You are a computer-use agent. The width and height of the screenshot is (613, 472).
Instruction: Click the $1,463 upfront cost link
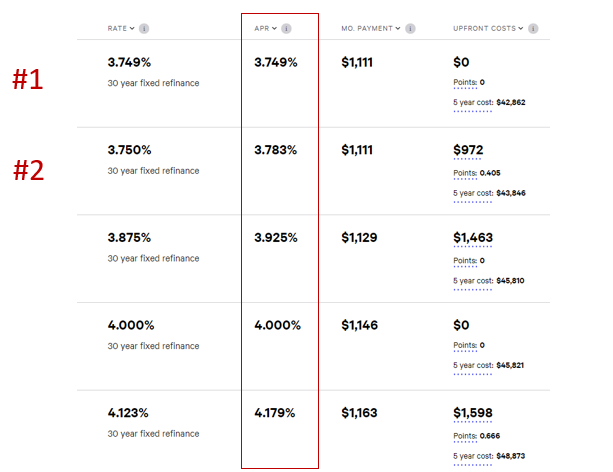click(x=473, y=238)
